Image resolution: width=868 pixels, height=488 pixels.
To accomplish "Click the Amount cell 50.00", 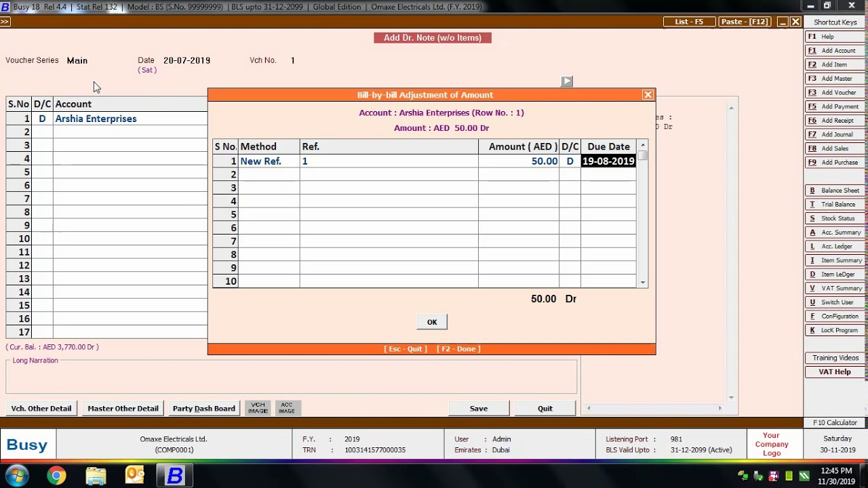I will click(519, 161).
